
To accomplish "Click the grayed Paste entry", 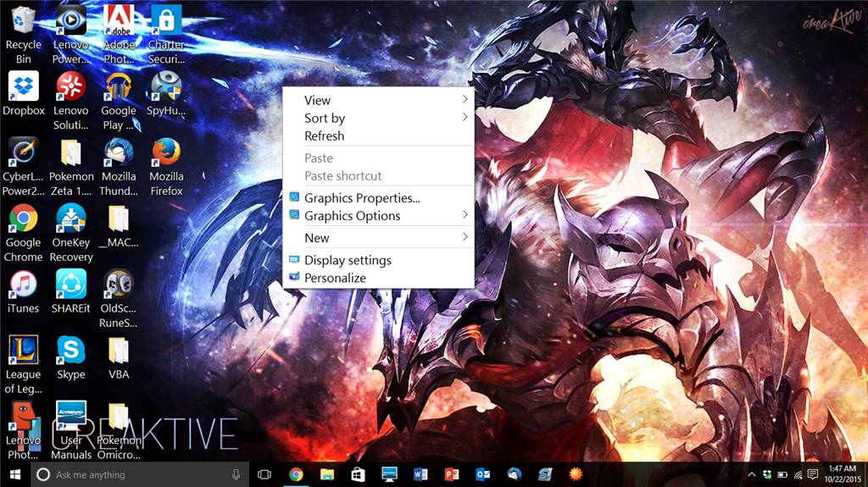I will coord(379,158).
